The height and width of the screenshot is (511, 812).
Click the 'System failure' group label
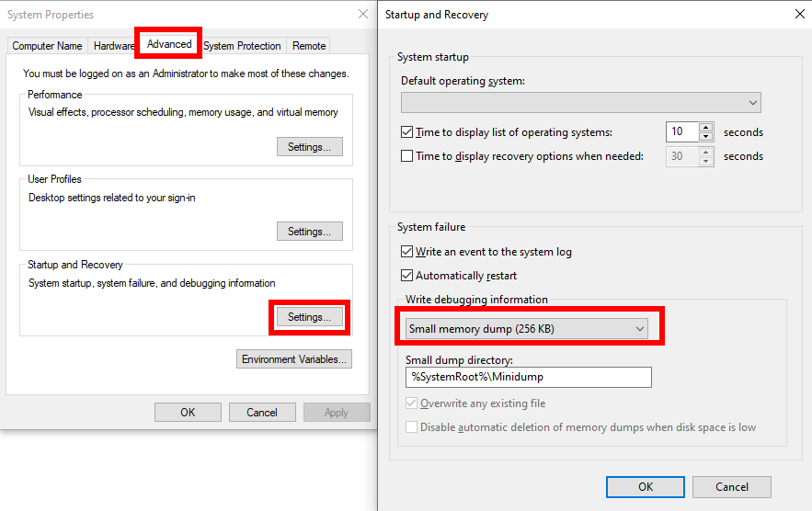431,227
